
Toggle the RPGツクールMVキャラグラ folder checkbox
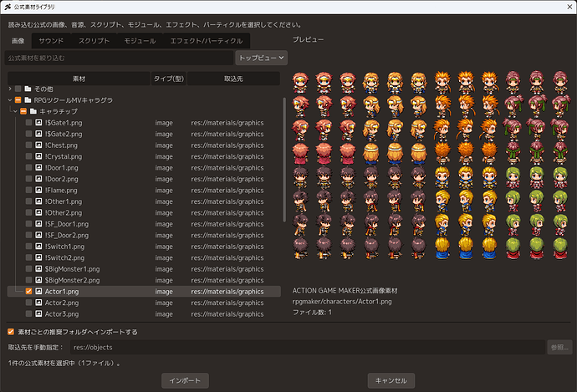point(18,100)
